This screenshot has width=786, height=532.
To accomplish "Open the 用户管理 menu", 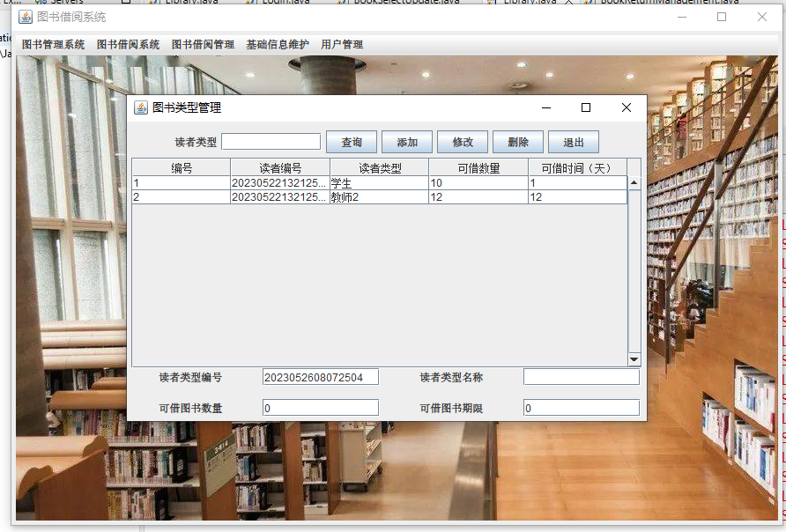I will pyautogui.click(x=342, y=45).
